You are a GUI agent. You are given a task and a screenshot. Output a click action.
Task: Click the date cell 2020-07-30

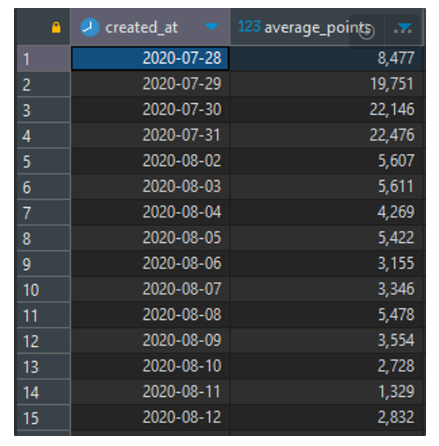click(150, 110)
